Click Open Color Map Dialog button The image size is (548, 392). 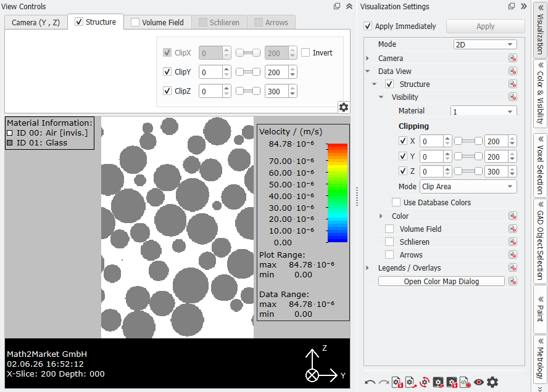click(x=441, y=281)
